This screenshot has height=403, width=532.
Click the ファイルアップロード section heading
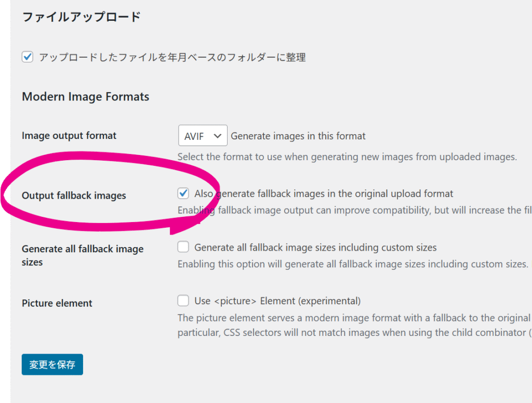tap(81, 17)
